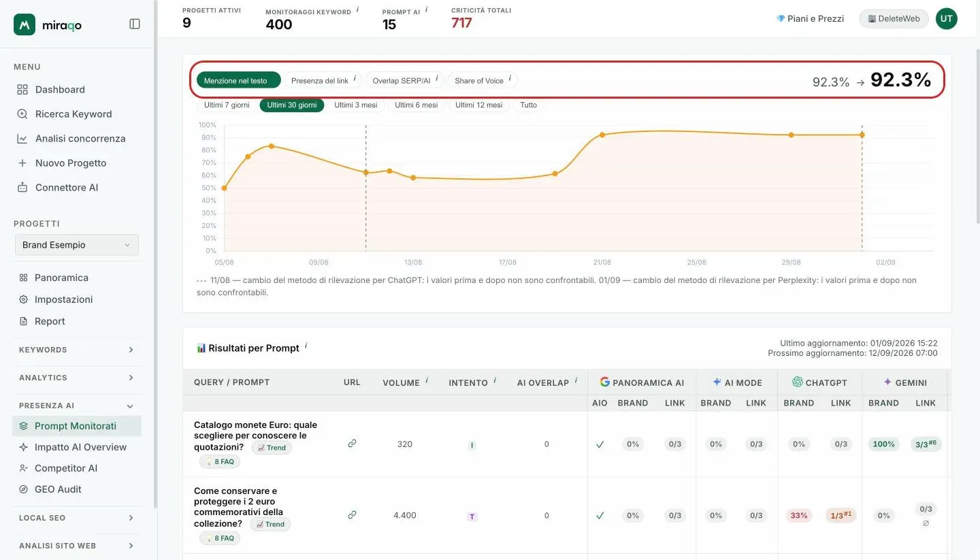Select the Menzione nel testo metric
Screen dimensions: 980x560
pos(239,80)
